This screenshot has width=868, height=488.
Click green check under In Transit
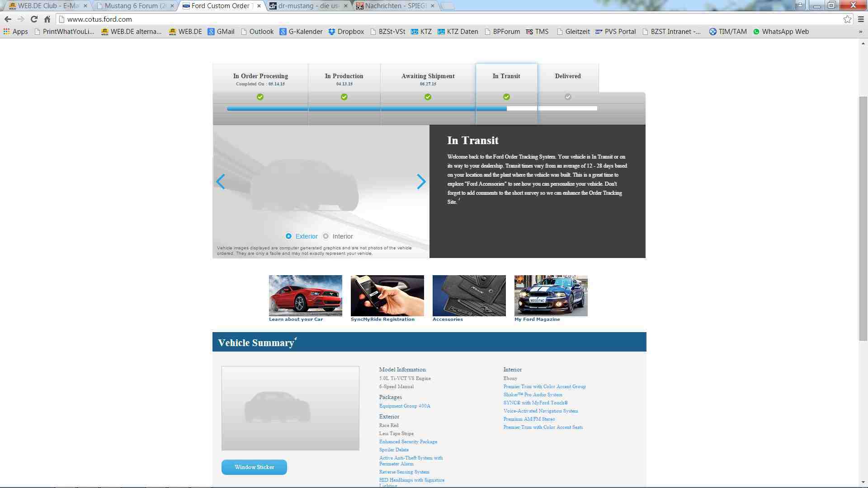pos(506,97)
